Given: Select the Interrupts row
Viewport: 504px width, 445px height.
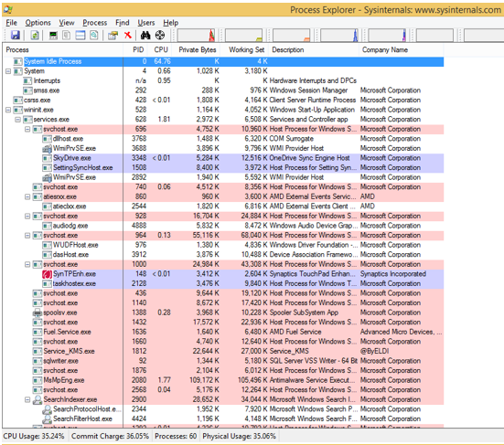Looking at the screenshot, I should (x=223, y=81).
